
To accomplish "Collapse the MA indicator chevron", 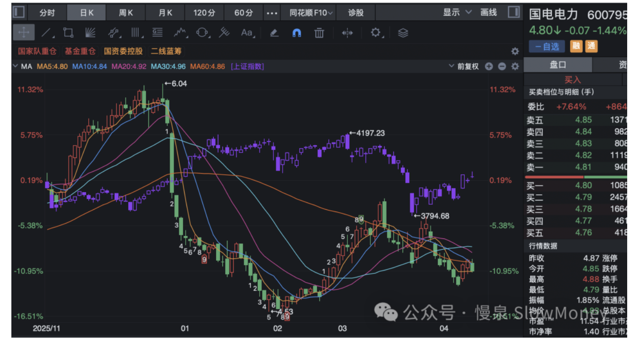I will pos(16,66).
